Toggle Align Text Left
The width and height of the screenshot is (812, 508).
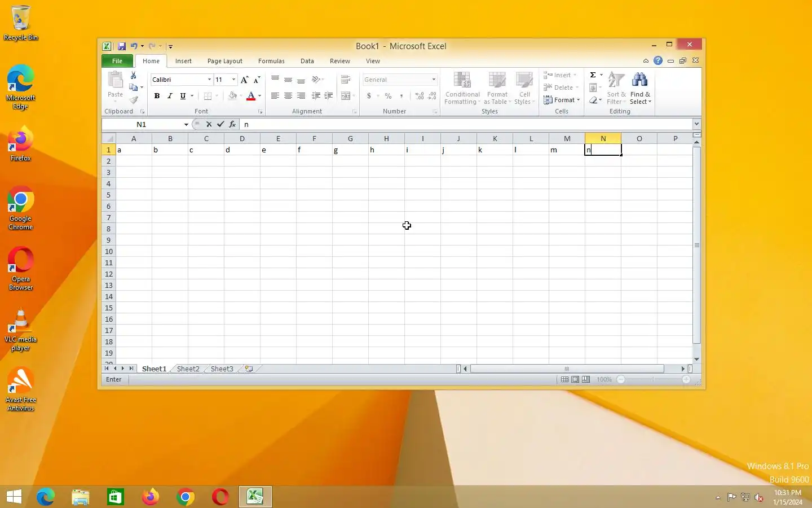[275, 96]
